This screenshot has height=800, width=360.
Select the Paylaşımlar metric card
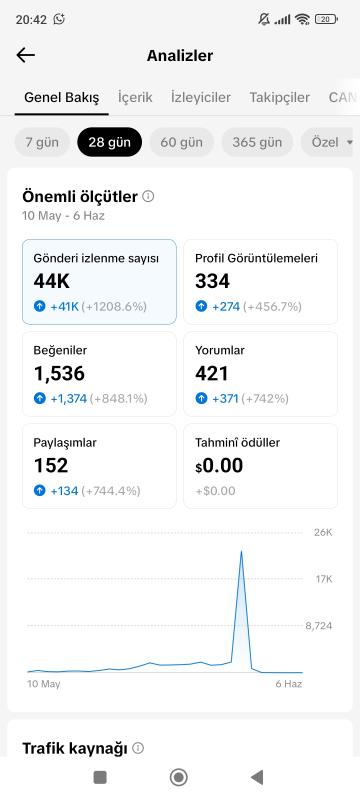coord(99,466)
